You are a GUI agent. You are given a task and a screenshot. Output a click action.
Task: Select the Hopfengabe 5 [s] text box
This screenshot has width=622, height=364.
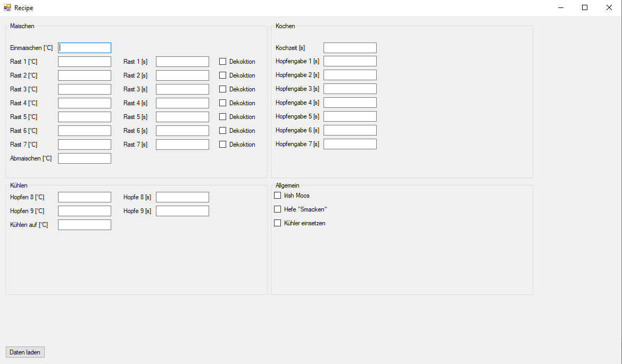tap(350, 116)
